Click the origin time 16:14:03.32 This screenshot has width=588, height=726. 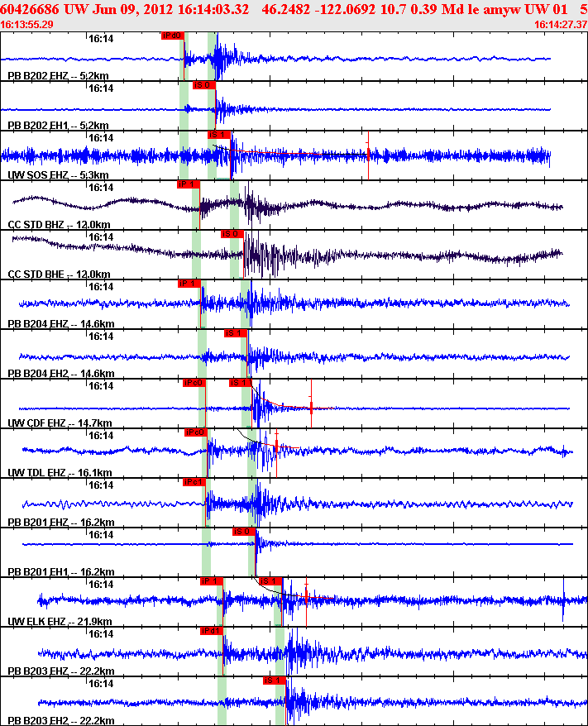point(213,9)
